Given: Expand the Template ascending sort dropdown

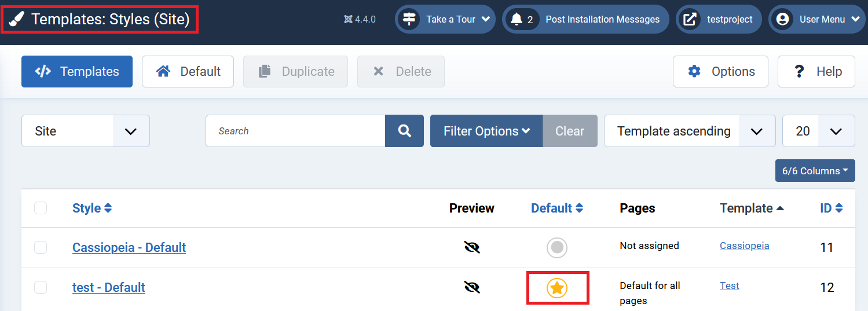Looking at the screenshot, I should point(690,131).
